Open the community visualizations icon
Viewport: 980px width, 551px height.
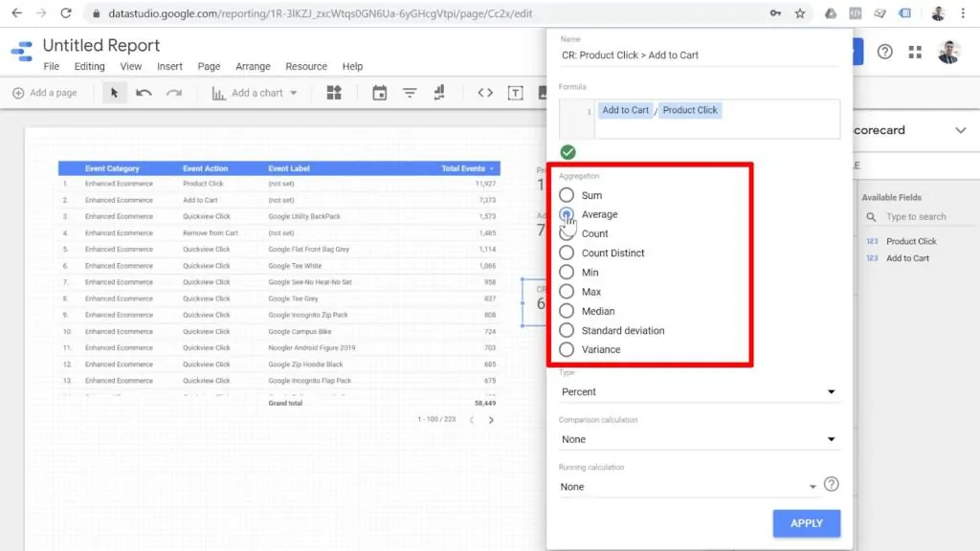coord(332,93)
